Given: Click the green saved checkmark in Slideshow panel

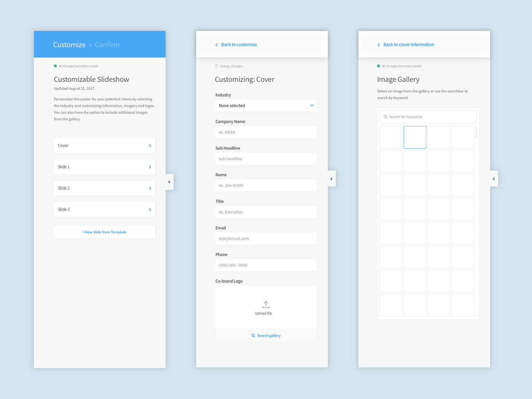Looking at the screenshot, I should [55, 66].
